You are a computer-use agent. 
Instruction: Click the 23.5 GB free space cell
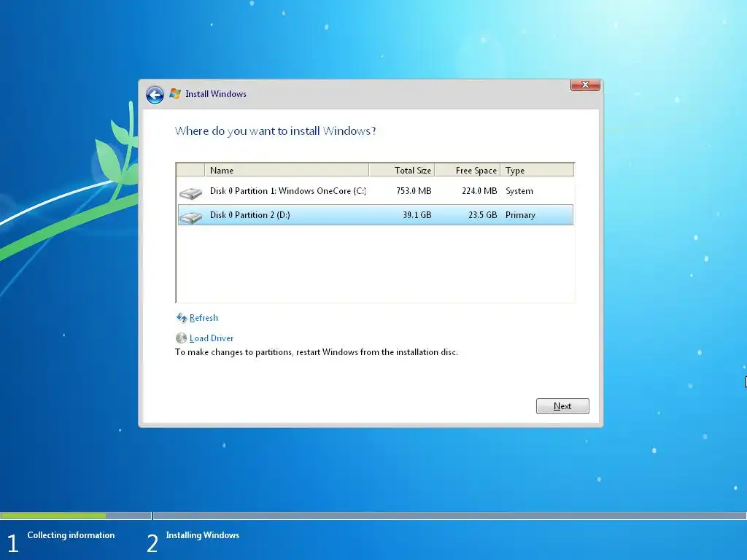click(483, 215)
